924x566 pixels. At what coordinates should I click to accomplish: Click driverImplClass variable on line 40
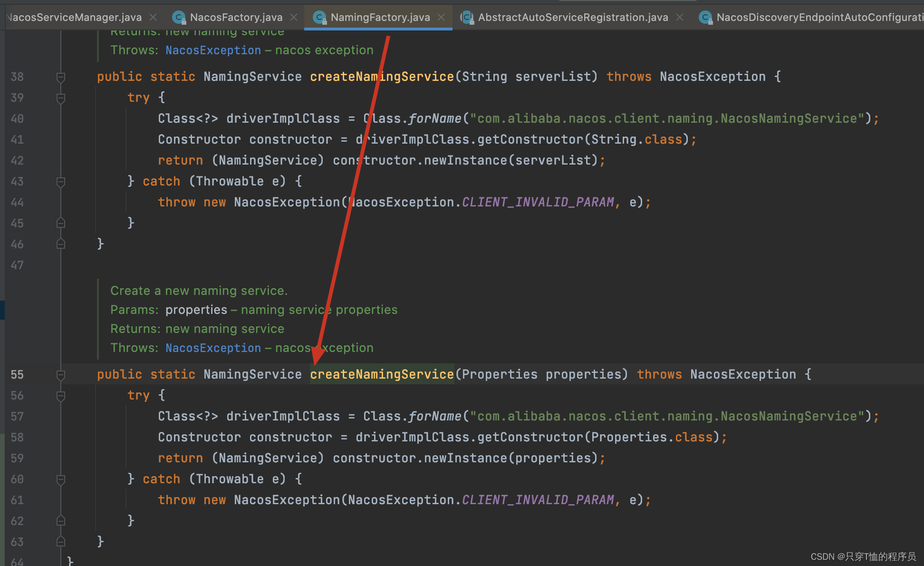(x=283, y=118)
